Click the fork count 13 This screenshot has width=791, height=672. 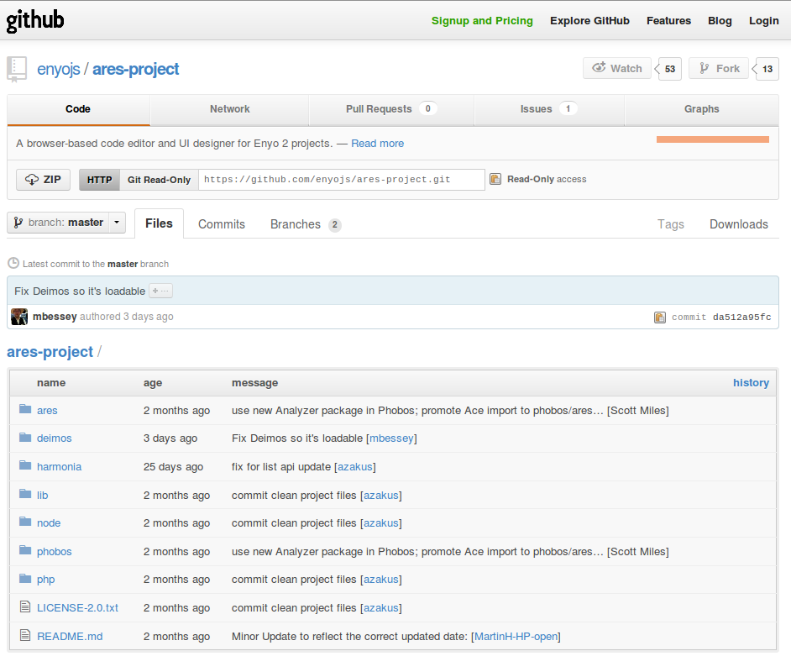tap(767, 69)
